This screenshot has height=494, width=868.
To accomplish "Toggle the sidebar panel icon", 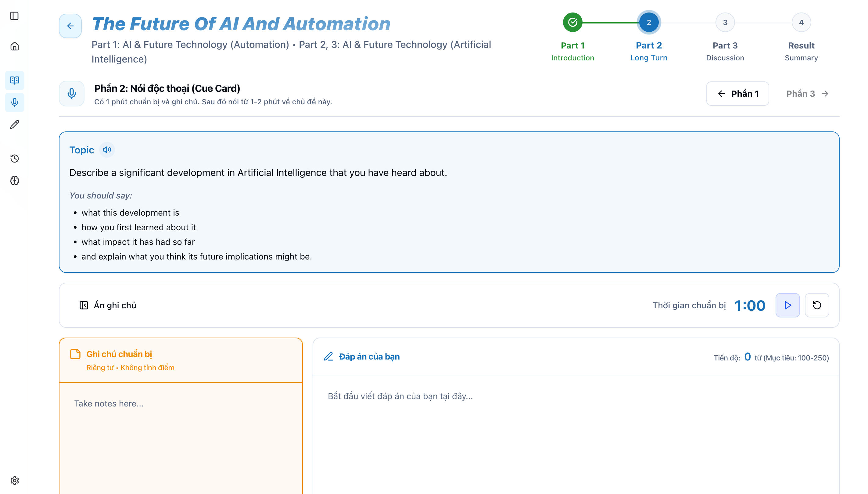I will [14, 16].
